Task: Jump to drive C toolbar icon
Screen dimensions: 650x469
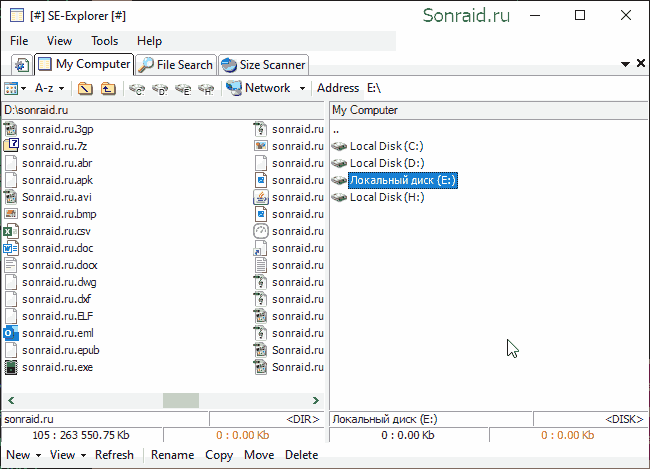Action: pos(137,89)
